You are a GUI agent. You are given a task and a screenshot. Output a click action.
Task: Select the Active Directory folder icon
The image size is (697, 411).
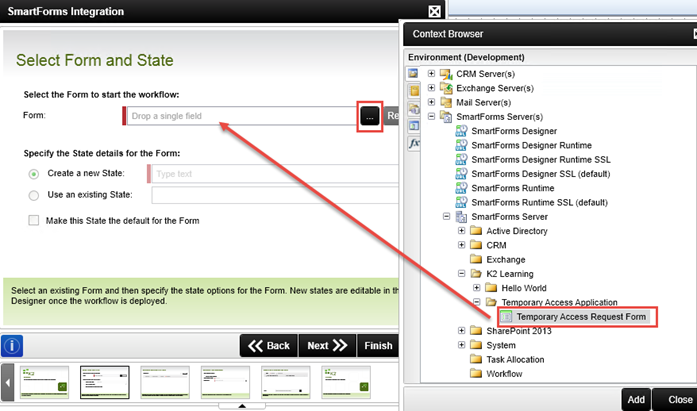pyautogui.click(x=476, y=231)
